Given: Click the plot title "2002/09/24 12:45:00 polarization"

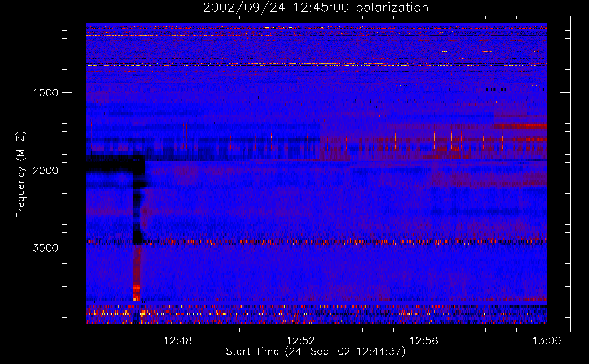Looking at the screenshot, I should (316, 7).
